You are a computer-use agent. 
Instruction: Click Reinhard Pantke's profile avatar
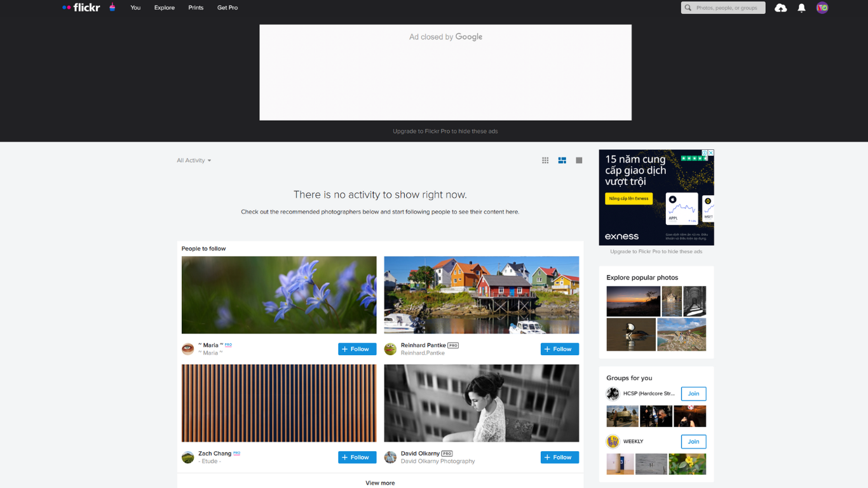tap(390, 349)
